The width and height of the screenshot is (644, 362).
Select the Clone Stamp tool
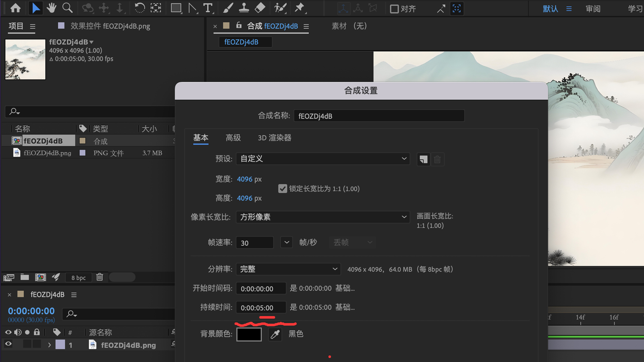tap(244, 8)
